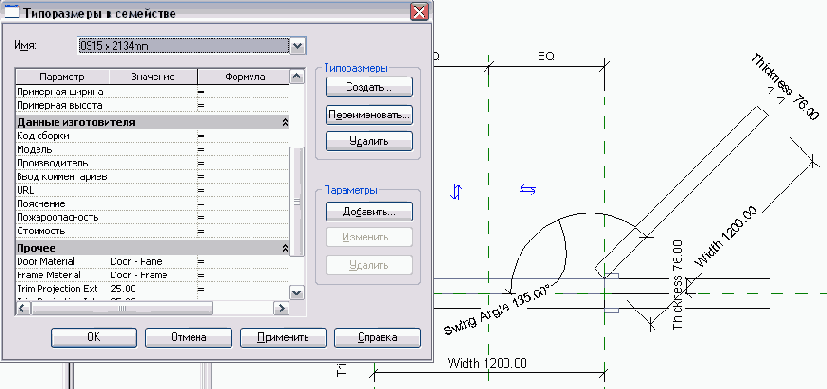Select the Trim Projection Ext row

[x=152, y=289]
